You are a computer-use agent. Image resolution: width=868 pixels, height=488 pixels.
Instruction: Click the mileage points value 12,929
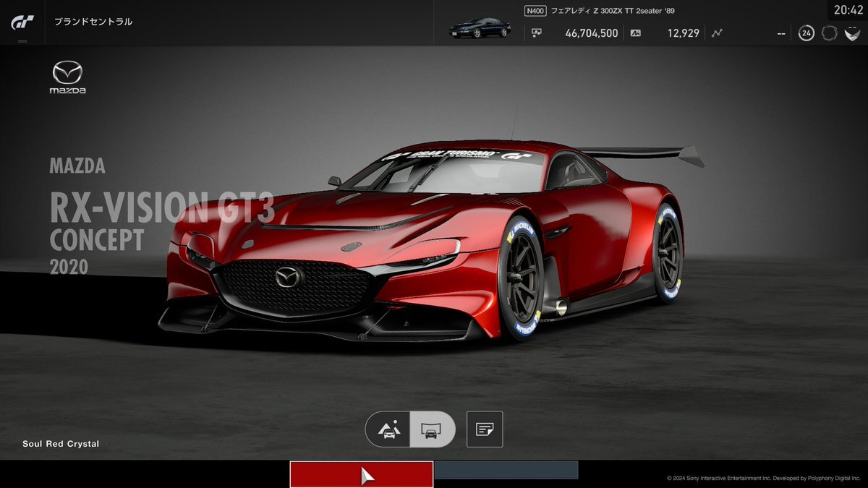click(x=684, y=33)
